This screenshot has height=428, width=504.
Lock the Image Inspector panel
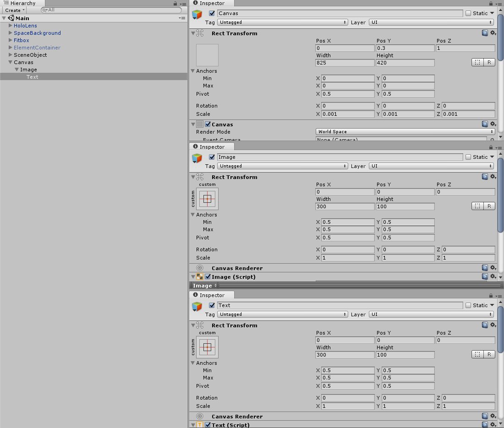tap(491, 147)
